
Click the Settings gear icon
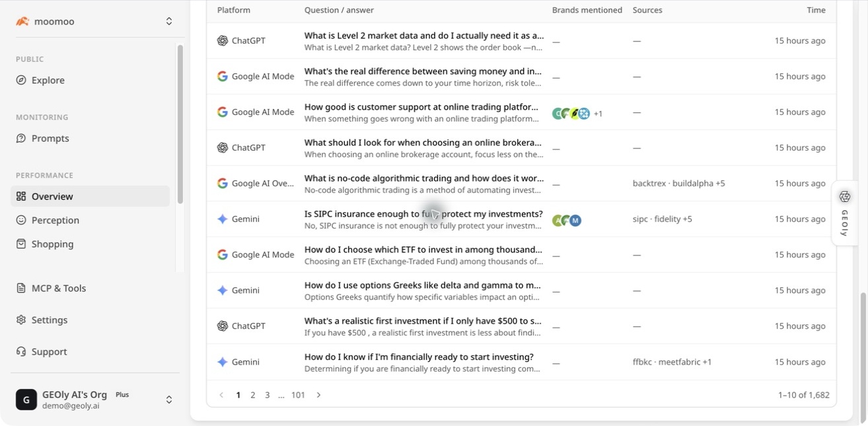coord(21,320)
